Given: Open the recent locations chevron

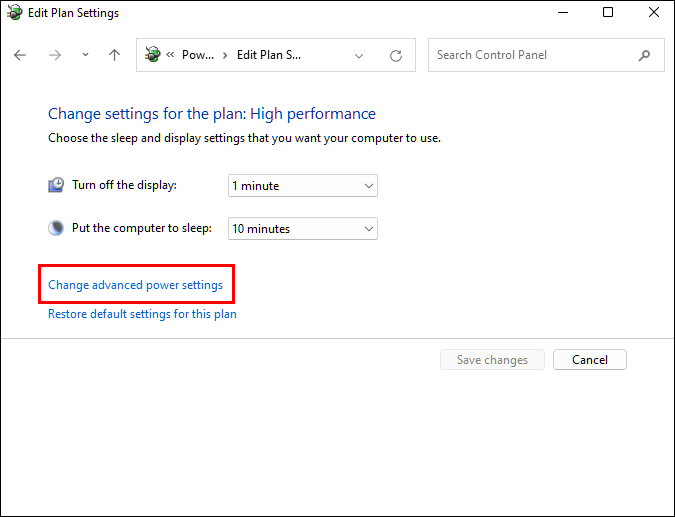Looking at the screenshot, I should click(85, 56).
